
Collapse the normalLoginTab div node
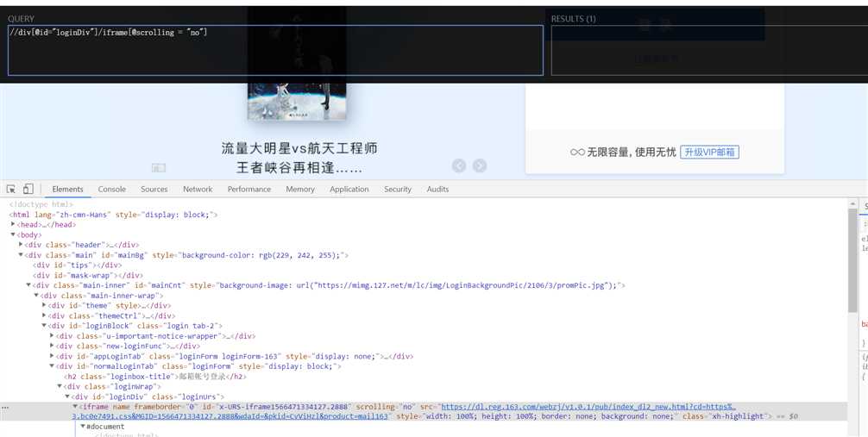point(52,366)
